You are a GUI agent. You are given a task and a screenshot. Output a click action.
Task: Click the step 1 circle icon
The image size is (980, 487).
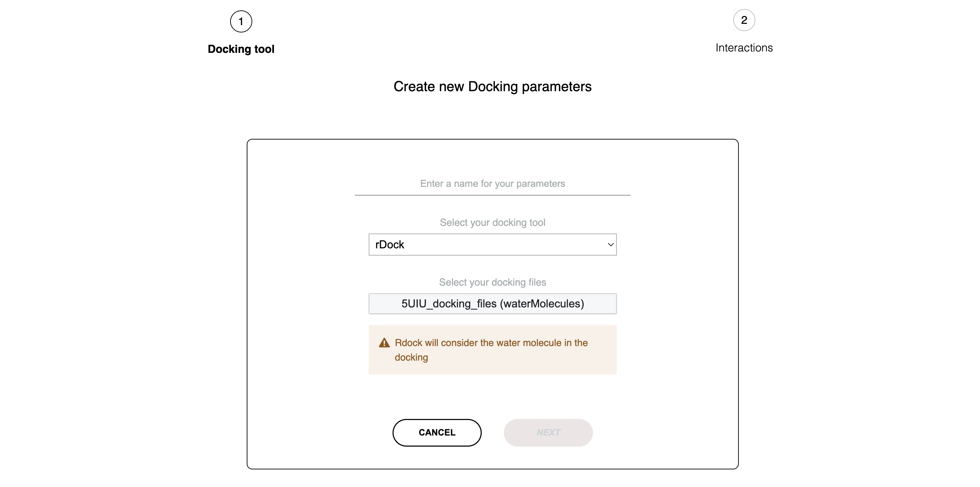241,21
